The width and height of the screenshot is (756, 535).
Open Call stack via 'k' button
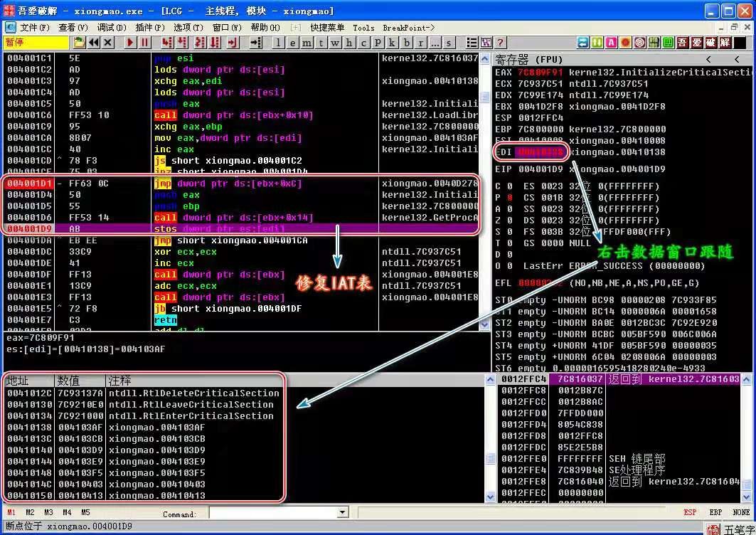pos(392,43)
